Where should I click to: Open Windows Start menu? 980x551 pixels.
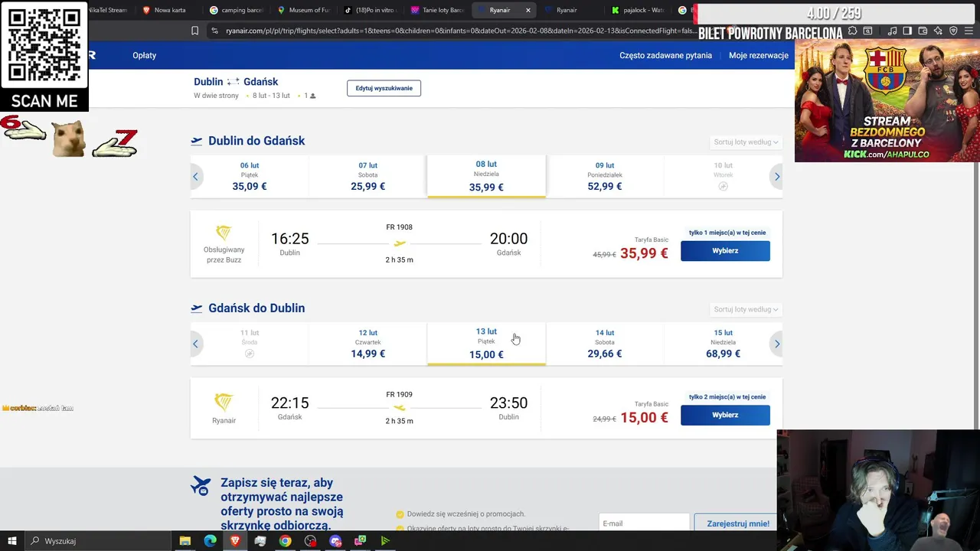click(11, 541)
